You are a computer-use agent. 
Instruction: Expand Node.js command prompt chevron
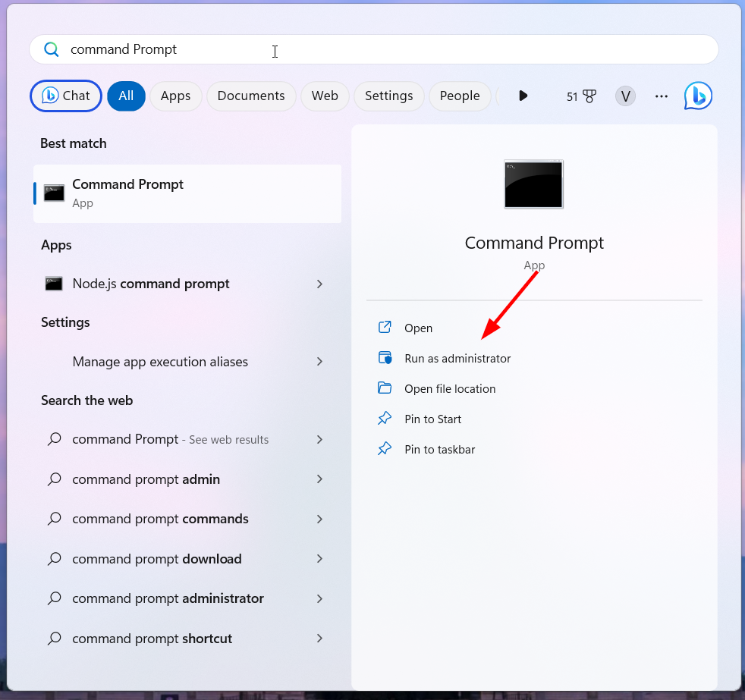pos(319,284)
